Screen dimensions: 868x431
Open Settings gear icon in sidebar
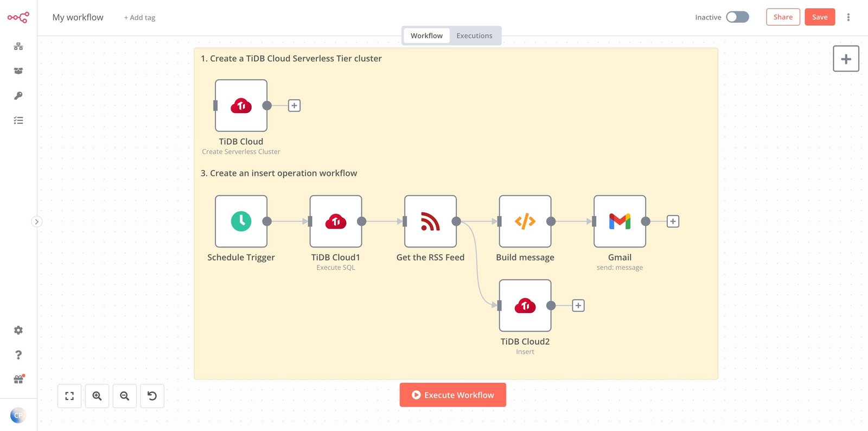pyautogui.click(x=18, y=330)
